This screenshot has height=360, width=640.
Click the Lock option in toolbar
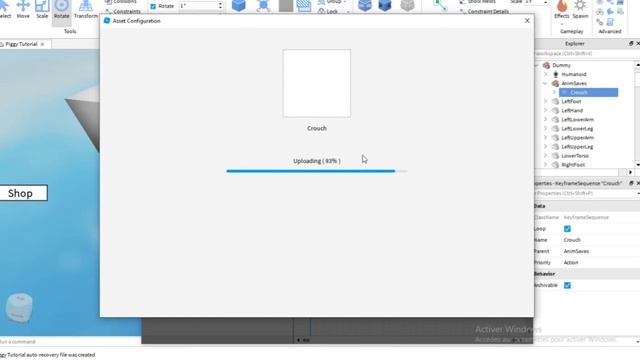click(328, 11)
